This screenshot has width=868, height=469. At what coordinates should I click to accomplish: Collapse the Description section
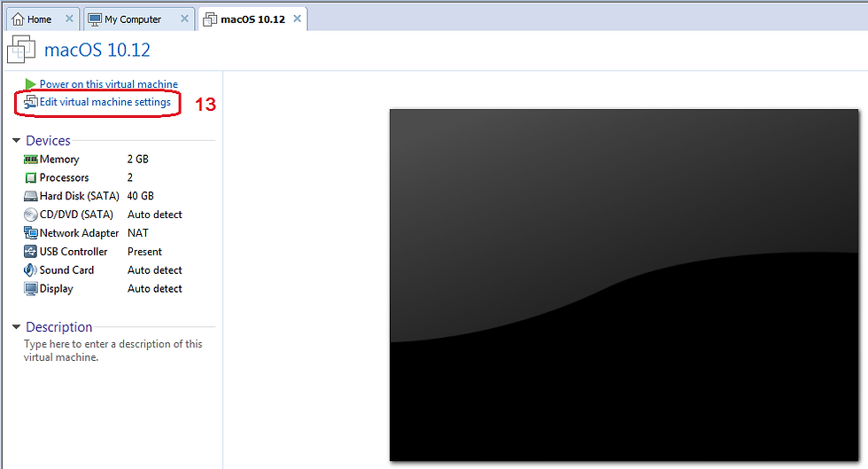(x=16, y=327)
